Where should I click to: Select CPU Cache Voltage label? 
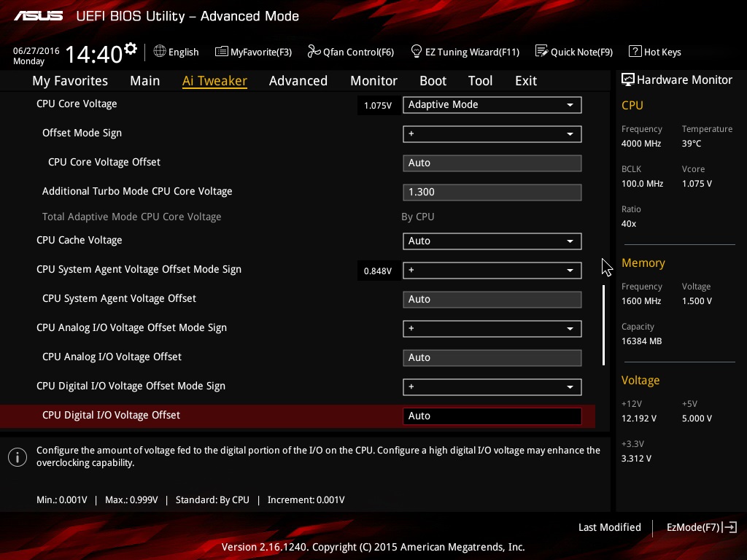79,240
